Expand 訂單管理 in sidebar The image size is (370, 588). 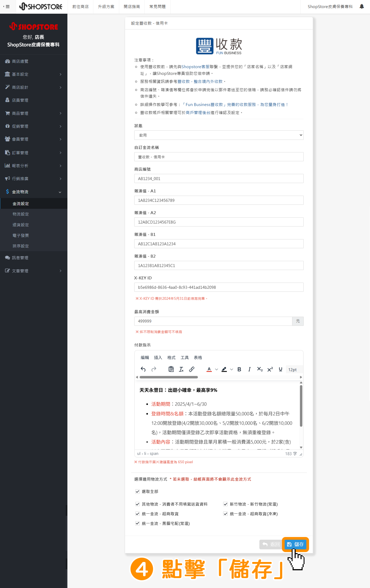(x=34, y=153)
